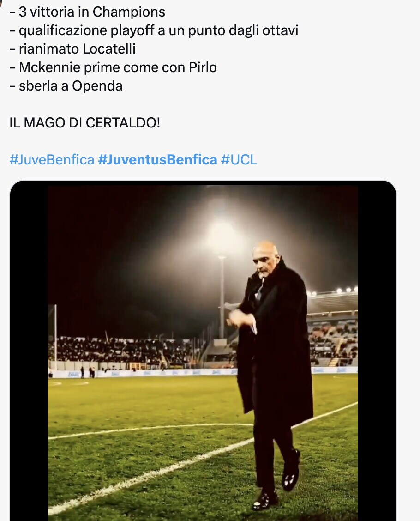Click the black right border of video
Viewport: 420px width, 521px height.
(377, 351)
